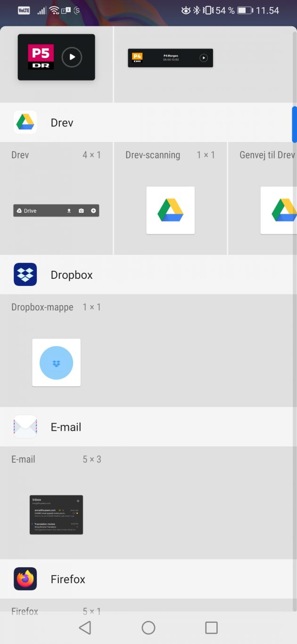Select the Drev-scanning widget icon
Image resolution: width=297 pixels, height=644 pixels.
pyautogui.click(x=170, y=210)
